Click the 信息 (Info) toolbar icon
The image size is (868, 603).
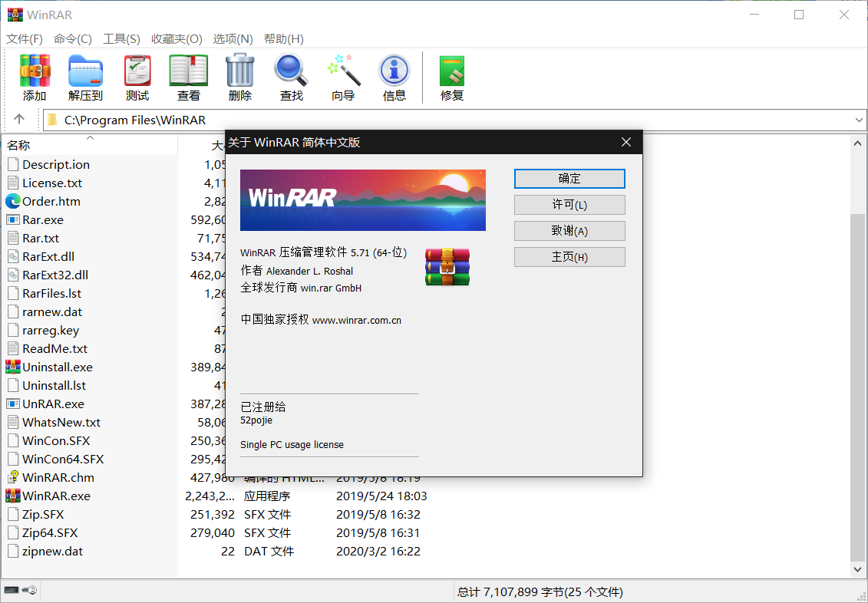394,71
